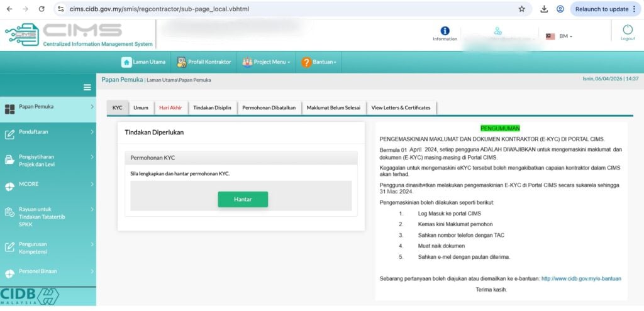Click Project Menu workers icon
Viewport: 644px width, 311px height.
tap(247, 62)
